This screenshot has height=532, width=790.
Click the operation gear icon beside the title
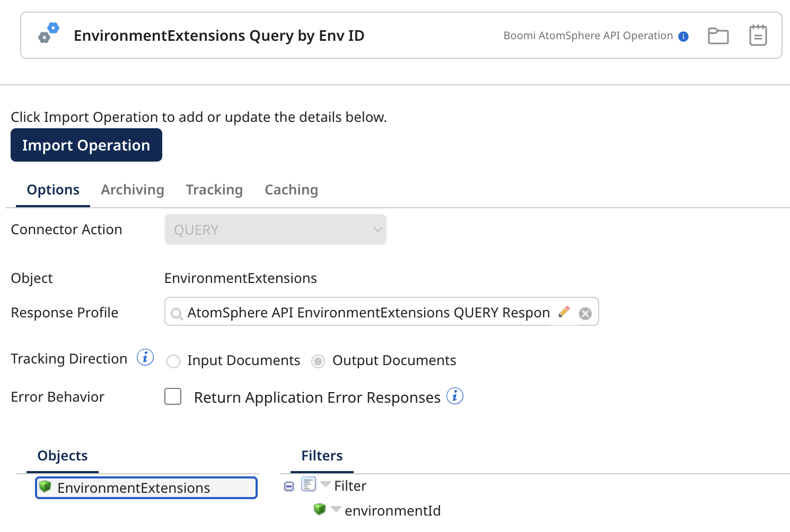coord(48,33)
